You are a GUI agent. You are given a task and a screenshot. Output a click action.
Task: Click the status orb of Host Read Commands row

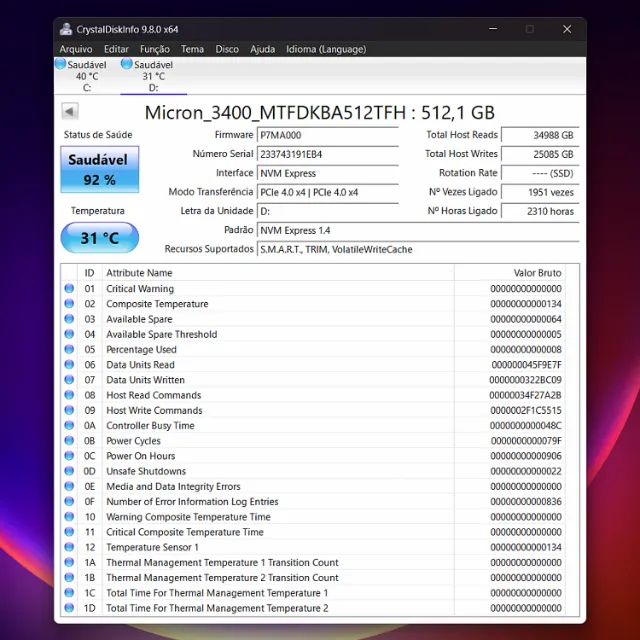pos(69,395)
